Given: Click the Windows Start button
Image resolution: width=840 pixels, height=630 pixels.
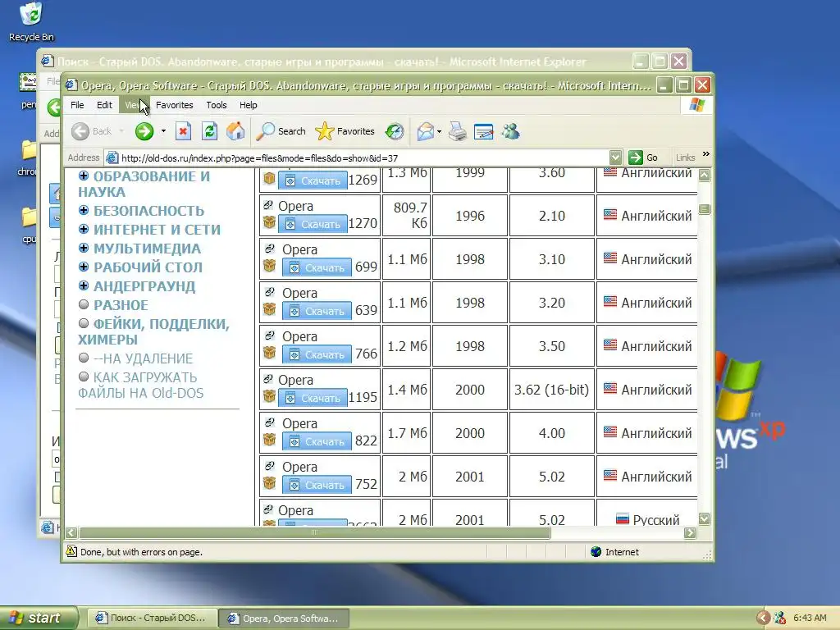Looking at the screenshot, I should click(39, 618).
